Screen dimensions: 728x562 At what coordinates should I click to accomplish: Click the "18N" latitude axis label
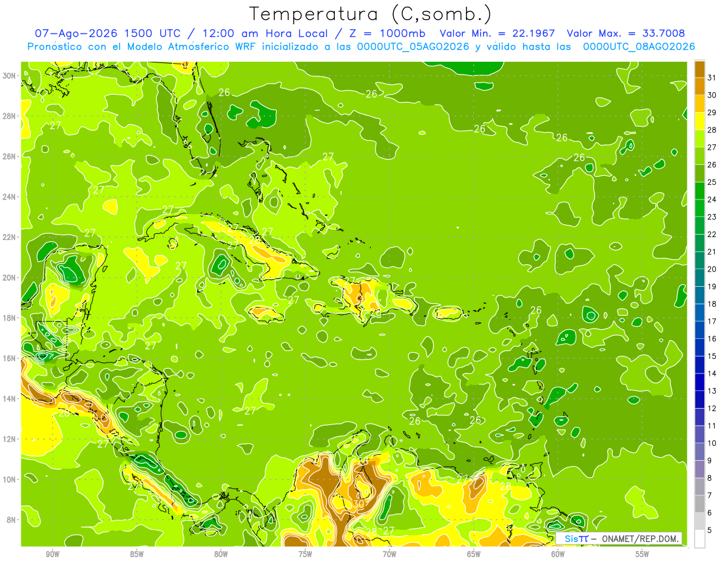[9, 318]
